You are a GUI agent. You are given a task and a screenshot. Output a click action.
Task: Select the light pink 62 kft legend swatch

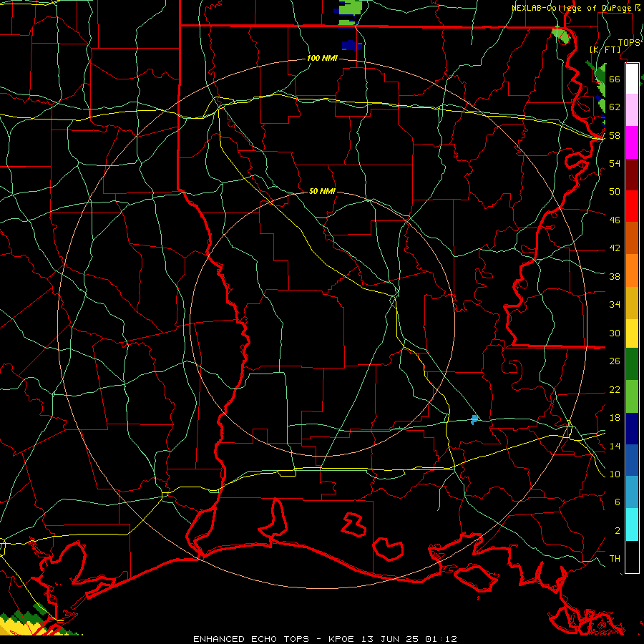632,109
